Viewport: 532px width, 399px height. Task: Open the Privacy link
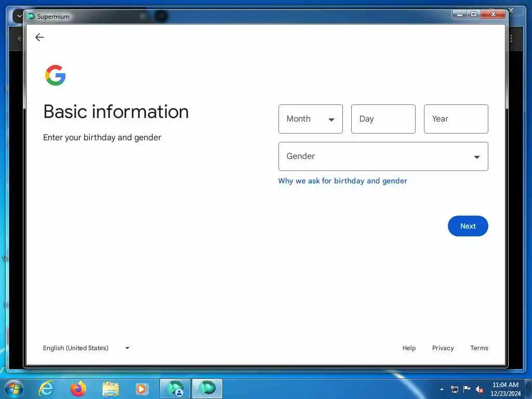pyautogui.click(x=443, y=348)
